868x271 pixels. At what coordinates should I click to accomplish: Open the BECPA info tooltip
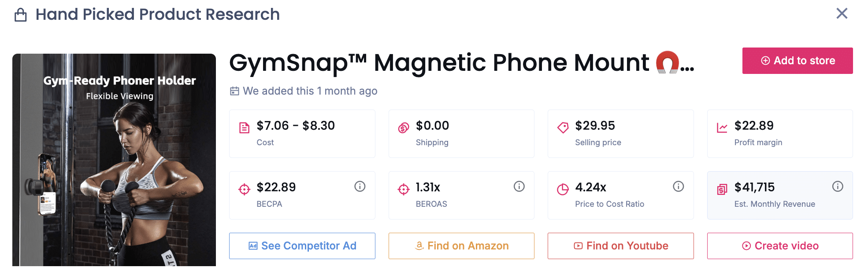click(360, 187)
